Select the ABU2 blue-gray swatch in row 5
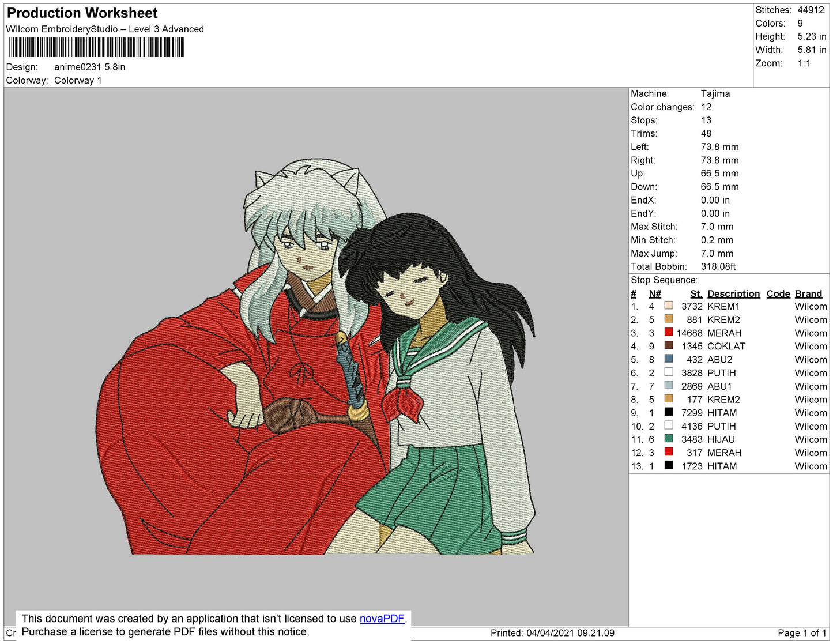The image size is (833, 644). pyautogui.click(x=669, y=359)
